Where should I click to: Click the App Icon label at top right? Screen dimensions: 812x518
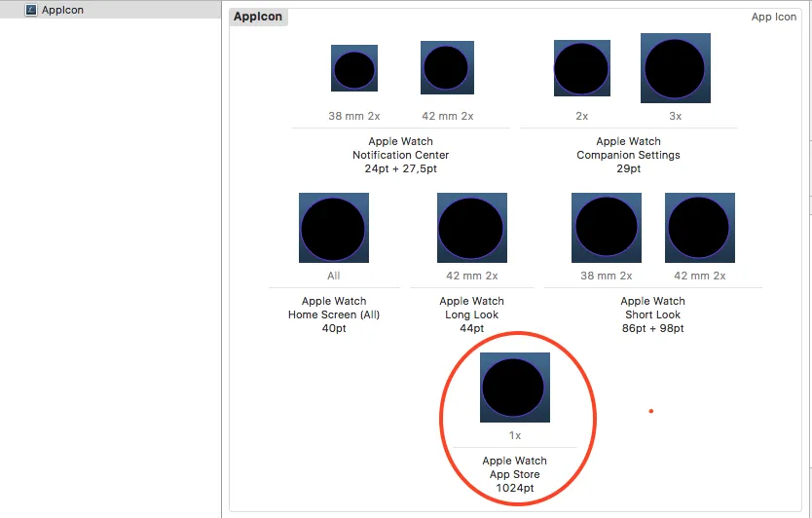(x=774, y=17)
